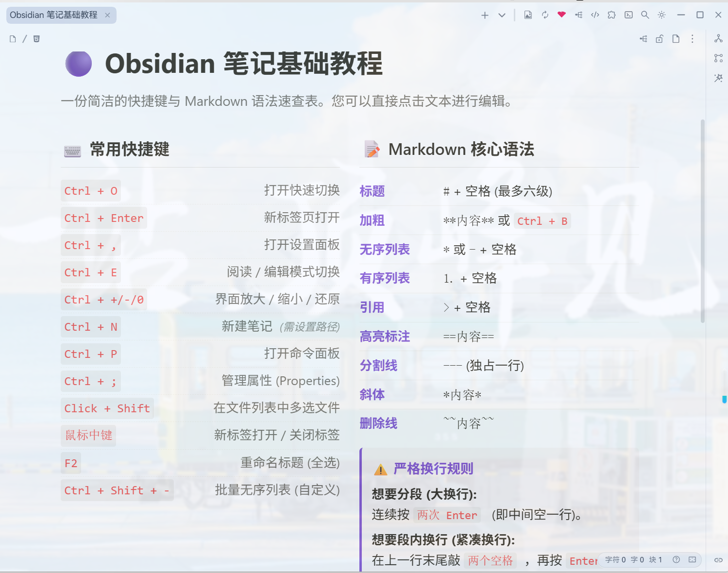Viewport: 728px width, 573px height.
Task: Click the magic wand icon in right dock
Action: point(718,78)
